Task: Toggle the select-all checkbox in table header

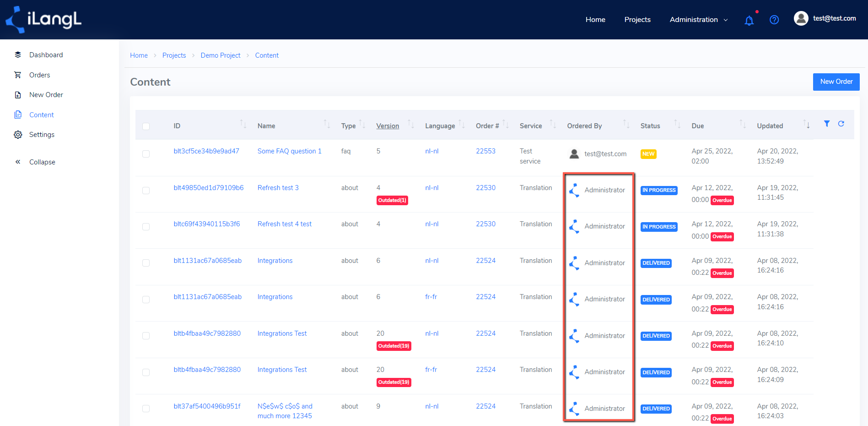Action: [x=146, y=126]
